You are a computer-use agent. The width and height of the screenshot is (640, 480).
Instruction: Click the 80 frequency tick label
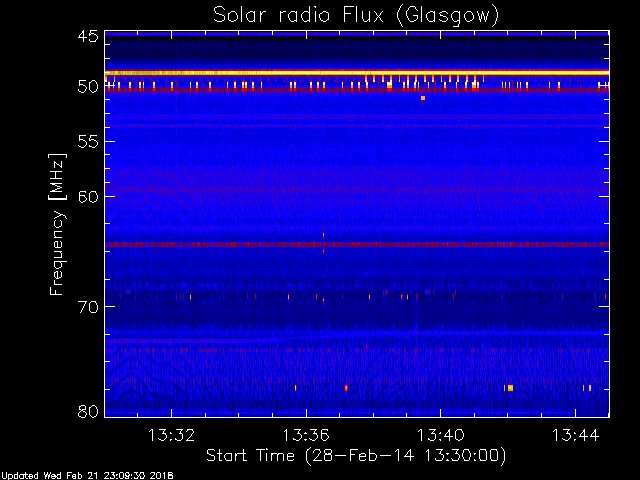tap(88, 411)
